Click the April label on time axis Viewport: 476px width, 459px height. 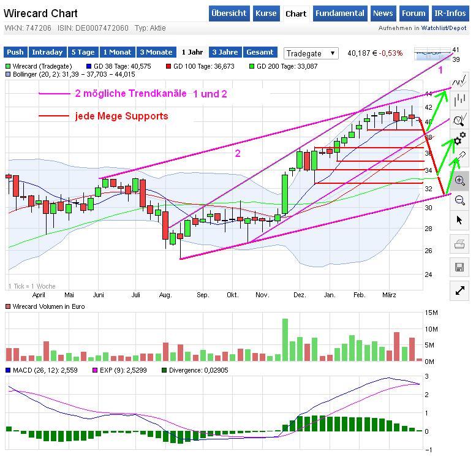[39, 295]
